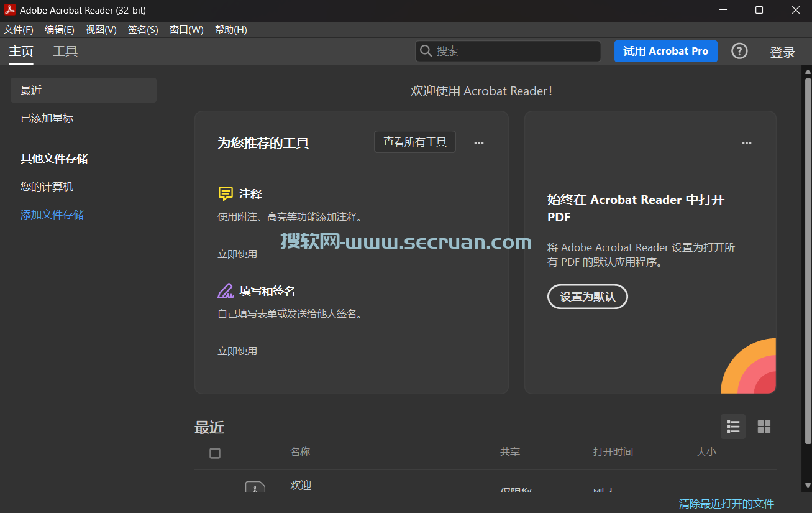This screenshot has height=513, width=812.
Task: Toggle the select-all checkbox in recent list
Action: (215, 453)
